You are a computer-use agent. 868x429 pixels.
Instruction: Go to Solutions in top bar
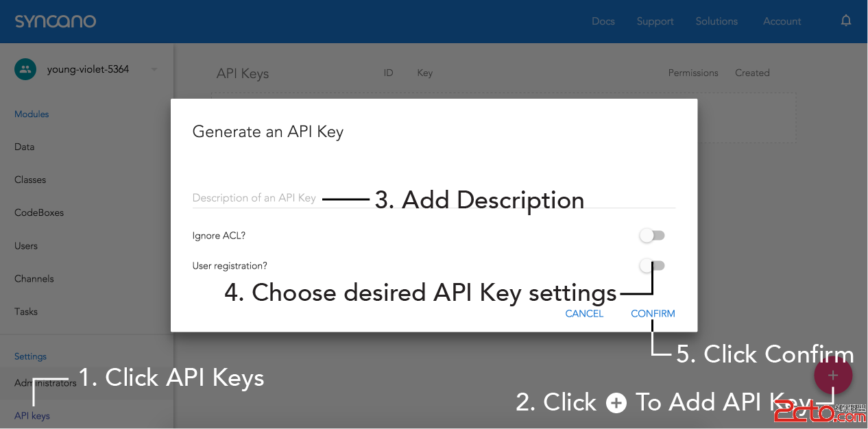click(x=716, y=21)
